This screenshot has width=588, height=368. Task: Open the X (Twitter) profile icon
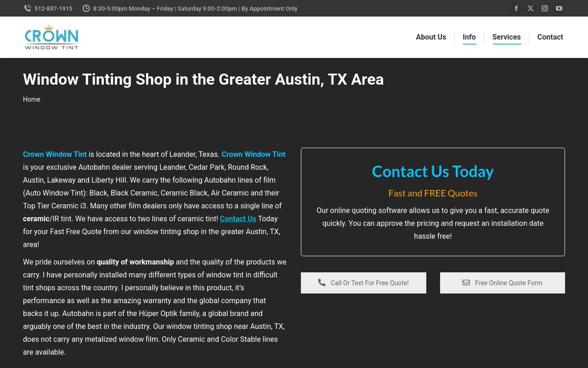pos(531,8)
